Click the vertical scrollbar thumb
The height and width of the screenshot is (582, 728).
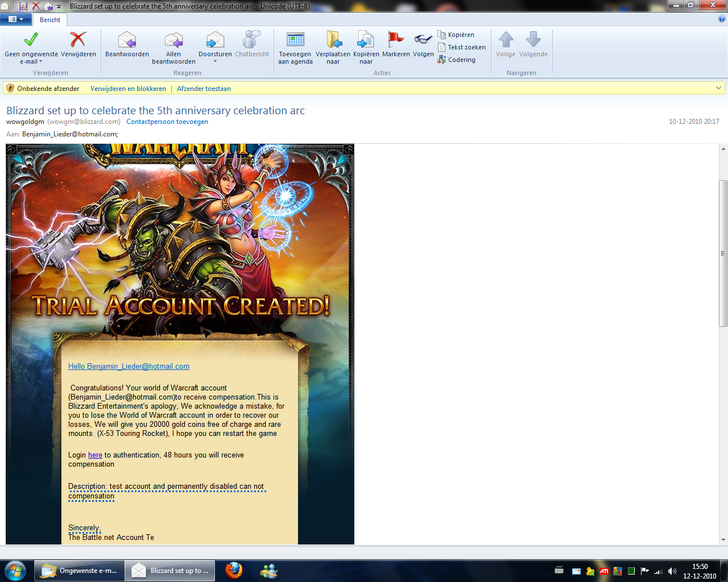(723, 253)
